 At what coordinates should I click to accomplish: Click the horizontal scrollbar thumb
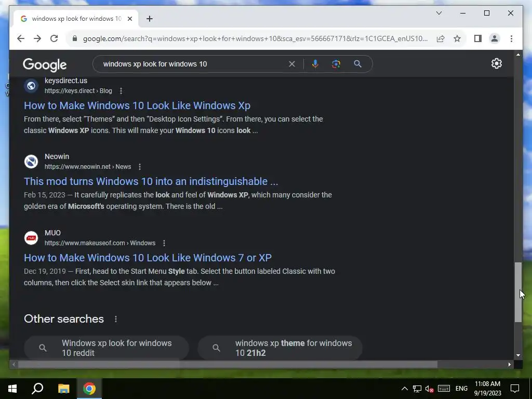228,364
